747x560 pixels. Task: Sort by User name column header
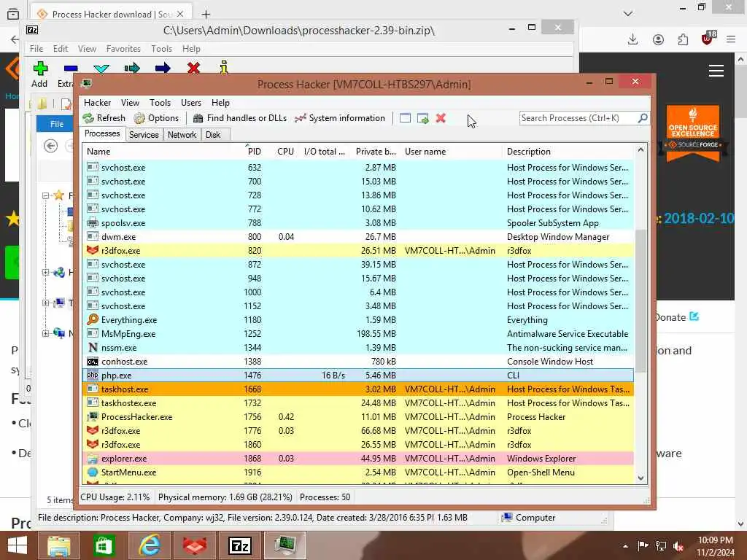click(x=451, y=152)
